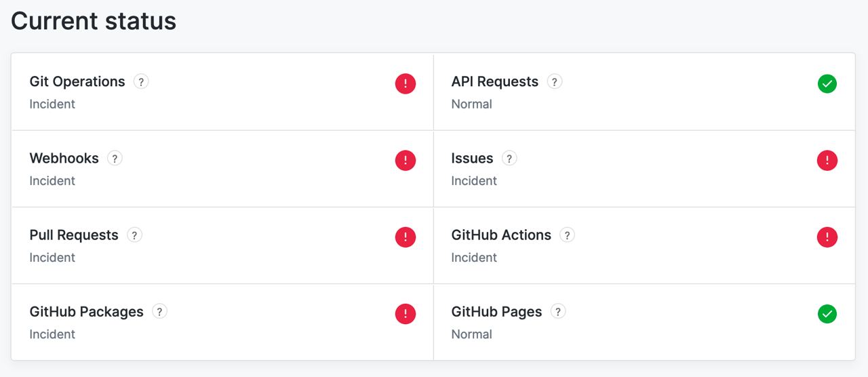Screen dimensions: 868x377
Task: Click the Git Operations component name
Action: pyautogui.click(x=77, y=81)
